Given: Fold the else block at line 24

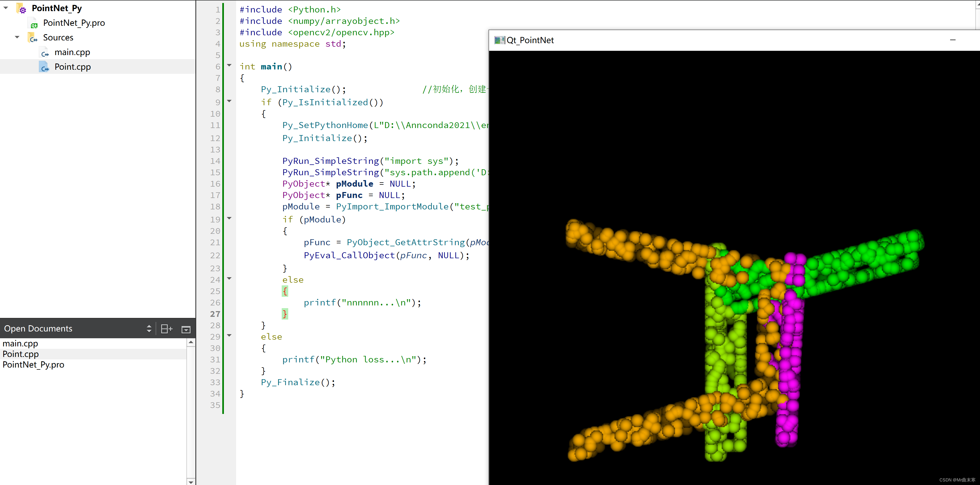Looking at the screenshot, I should pyautogui.click(x=229, y=279).
